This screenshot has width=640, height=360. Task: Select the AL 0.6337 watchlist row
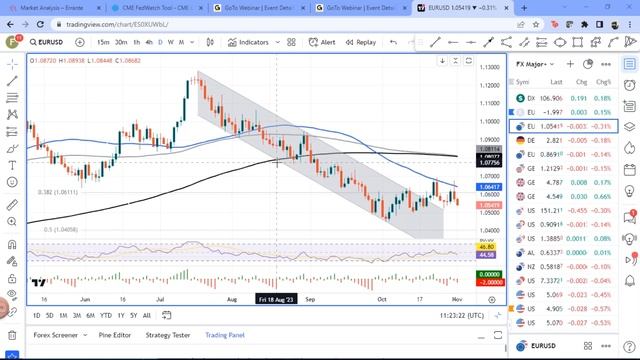point(564,253)
